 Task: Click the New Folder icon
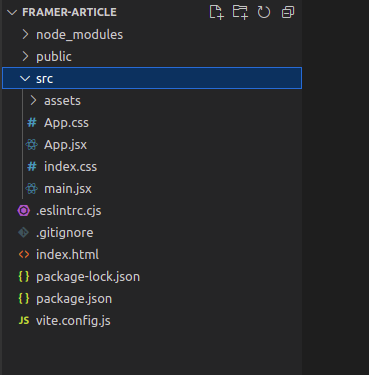(x=240, y=12)
